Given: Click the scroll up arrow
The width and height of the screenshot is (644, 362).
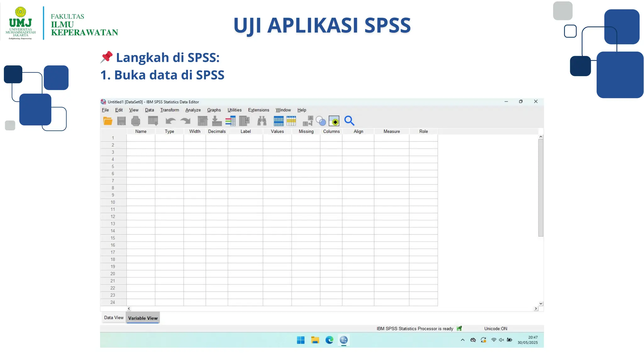Looking at the screenshot, I should 541,137.
